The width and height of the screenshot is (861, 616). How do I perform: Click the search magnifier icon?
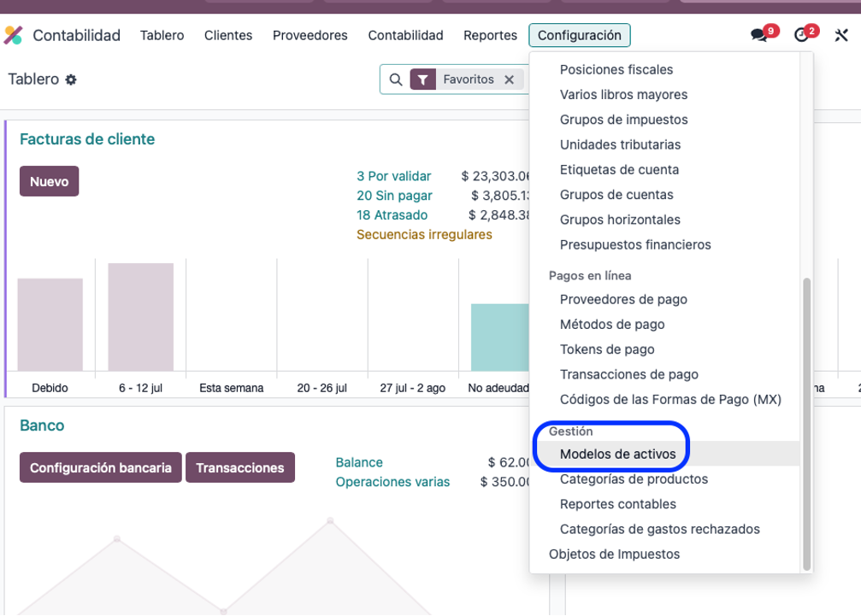(395, 79)
